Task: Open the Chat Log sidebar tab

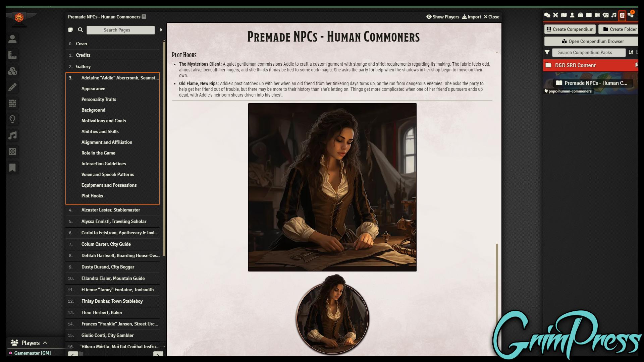Action: pyautogui.click(x=547, y=15)
